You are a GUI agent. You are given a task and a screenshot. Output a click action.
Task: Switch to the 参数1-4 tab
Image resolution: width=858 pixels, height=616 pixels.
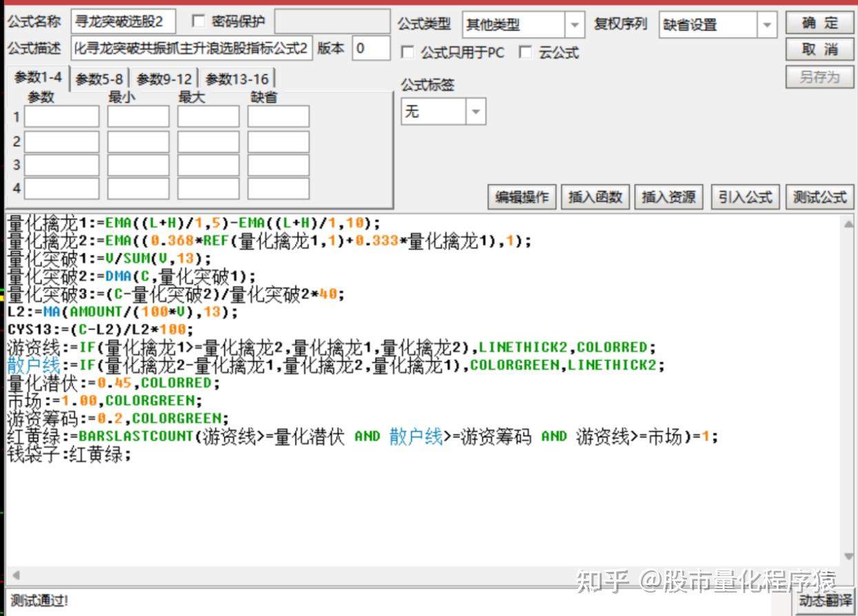point(38,77)
